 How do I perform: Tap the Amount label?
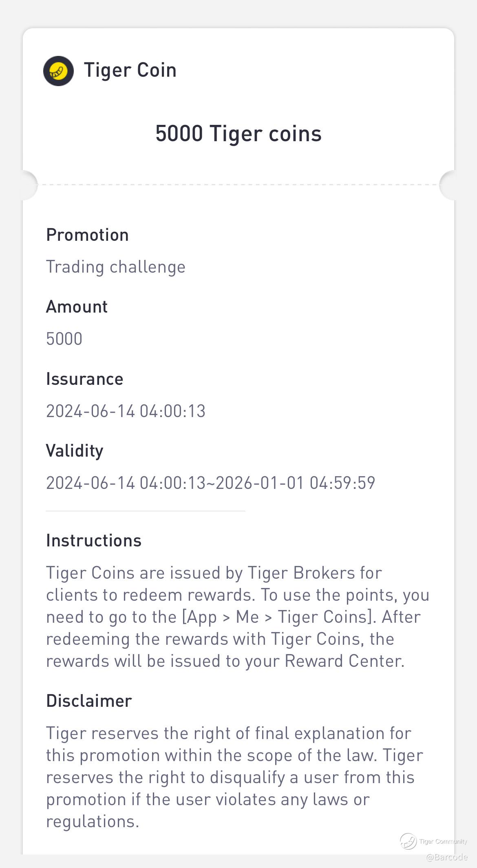point(77,306)
